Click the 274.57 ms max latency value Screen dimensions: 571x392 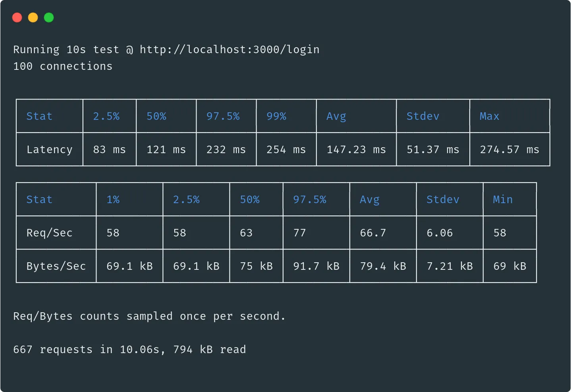point(509,150)
